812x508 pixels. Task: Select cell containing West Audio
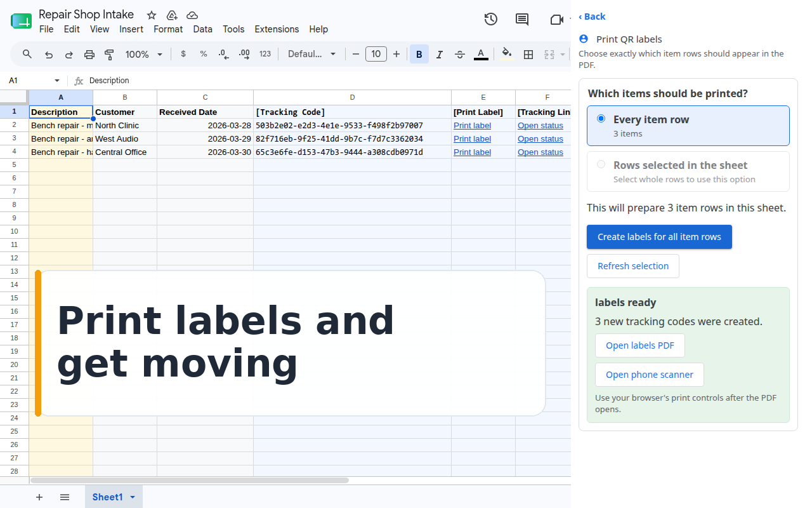pyautogui.click(x=125, y=139)
